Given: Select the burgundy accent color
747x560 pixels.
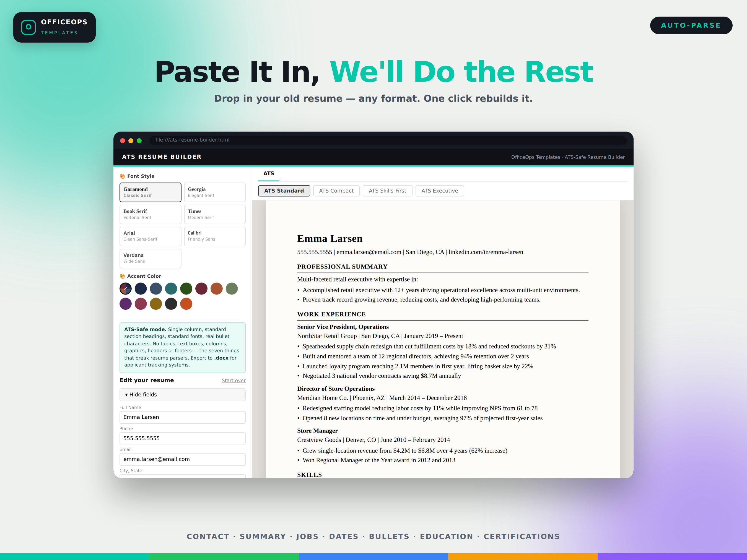Looking at the screenshot, I should tap(201, 289).
